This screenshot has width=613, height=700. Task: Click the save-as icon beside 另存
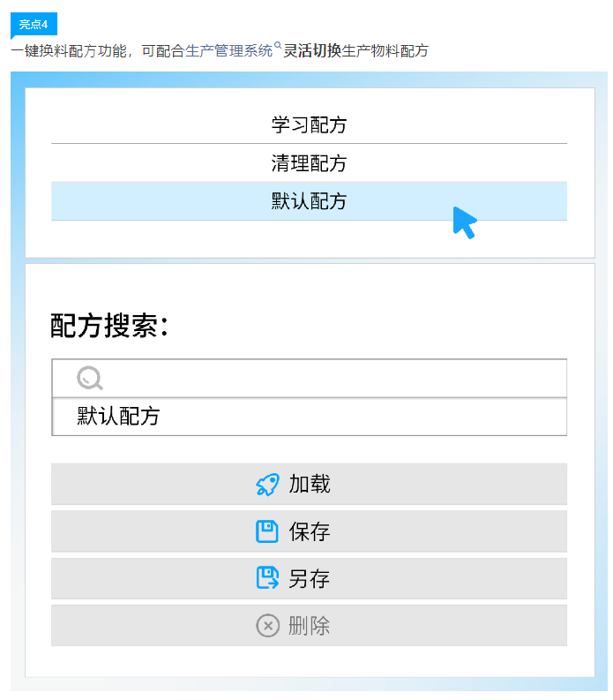pyautogui.click(x=267, y=578)
